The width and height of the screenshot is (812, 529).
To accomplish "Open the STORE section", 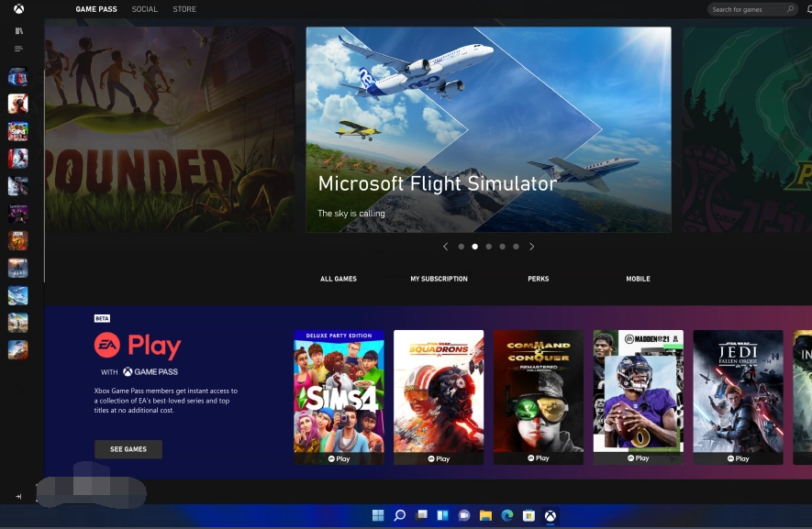I will pyautogui.click(x=184, y=8).
